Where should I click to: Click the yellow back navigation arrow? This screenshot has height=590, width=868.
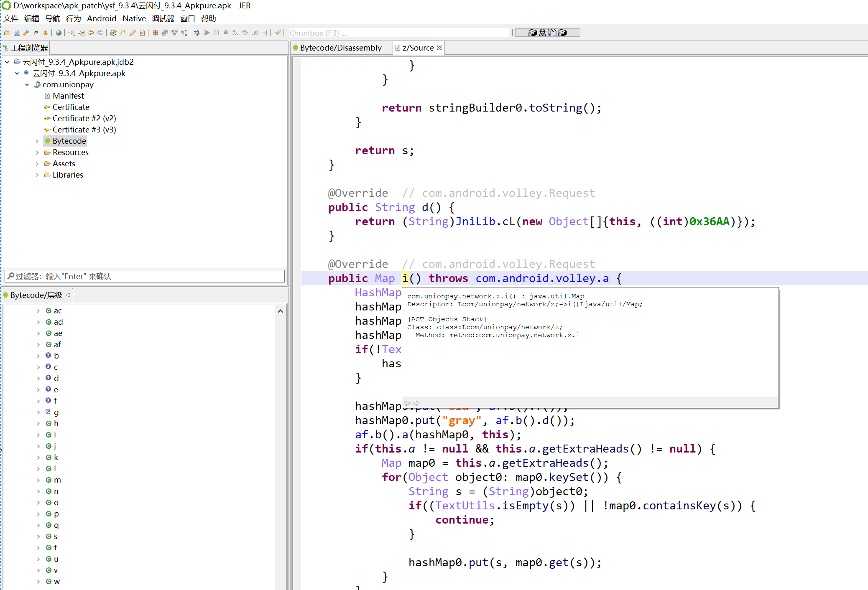click(x=91, y=33)
